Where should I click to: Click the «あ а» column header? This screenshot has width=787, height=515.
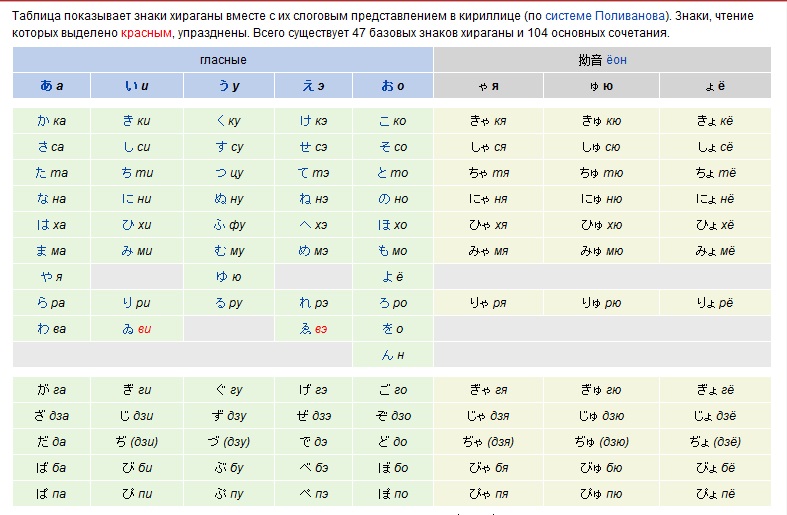click(52, 86)
